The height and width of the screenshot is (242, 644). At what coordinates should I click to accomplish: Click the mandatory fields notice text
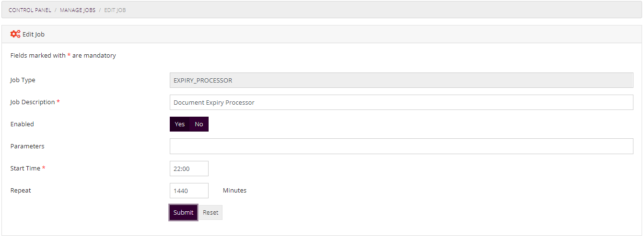(x=63, y=56)
